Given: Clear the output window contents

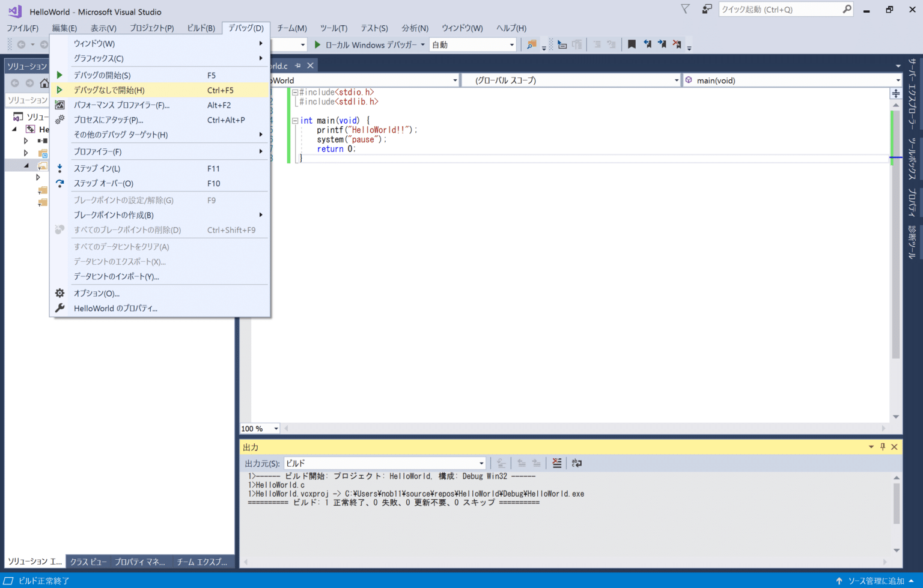Looking at the screenshot, I should click(556, 462).
